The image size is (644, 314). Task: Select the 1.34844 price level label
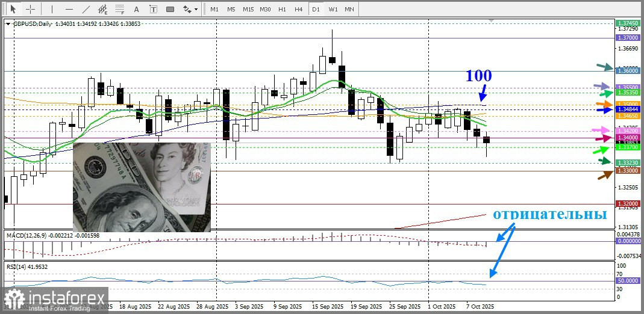[628, 109]
